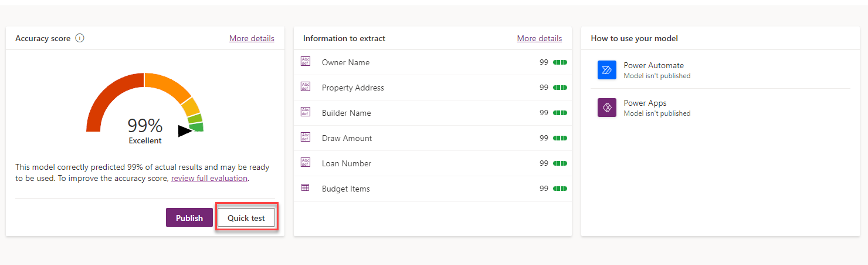Click the Draw Amount field icon
This screenshot has height=265, width=868.
(x=305, y=137)
